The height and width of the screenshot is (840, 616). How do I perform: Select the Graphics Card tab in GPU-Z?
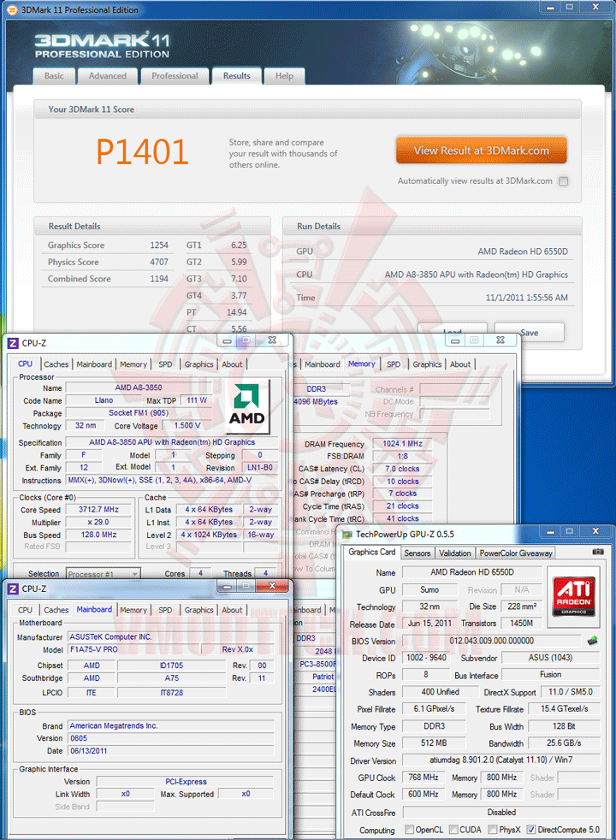372,553
